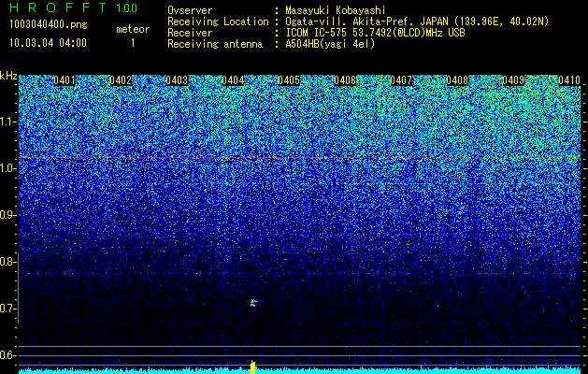Click the 0409 time marker label
The height and width of the screenshot is (374, 588).
pyautogui.click(x=513, y=80)
